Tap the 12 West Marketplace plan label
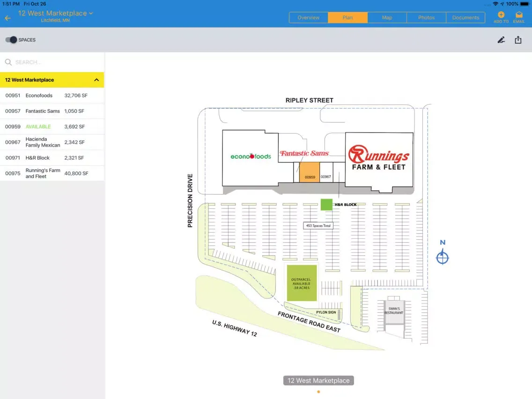The width and height of the screenshot is (532, 399). tap(318, 381)
